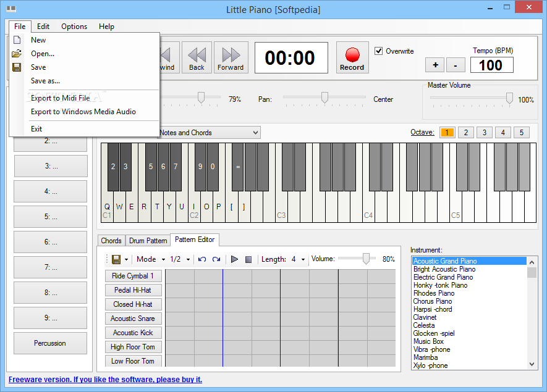
Task: Undo the last pattern edit
Action: click(x=202, y=259)
